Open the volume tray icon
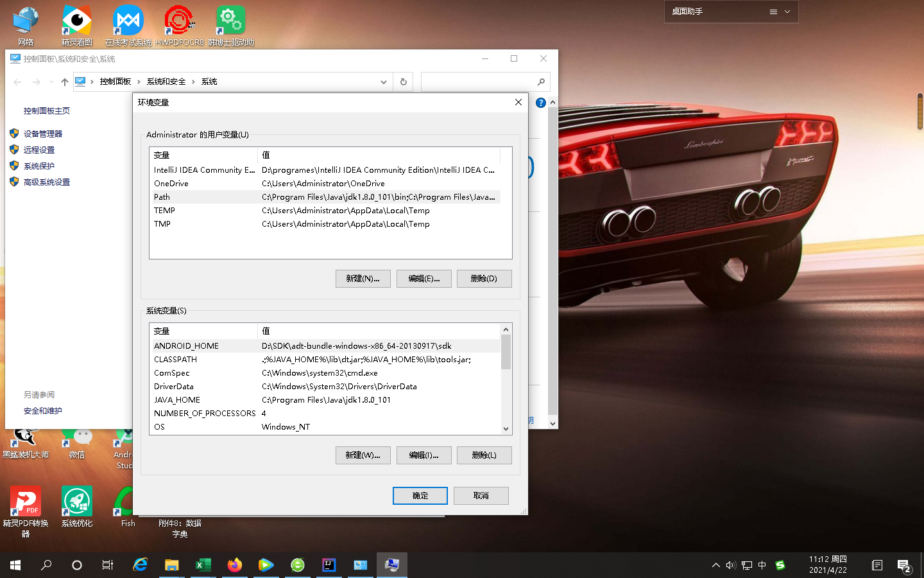The image size is (924, 578). pos(731,565)
